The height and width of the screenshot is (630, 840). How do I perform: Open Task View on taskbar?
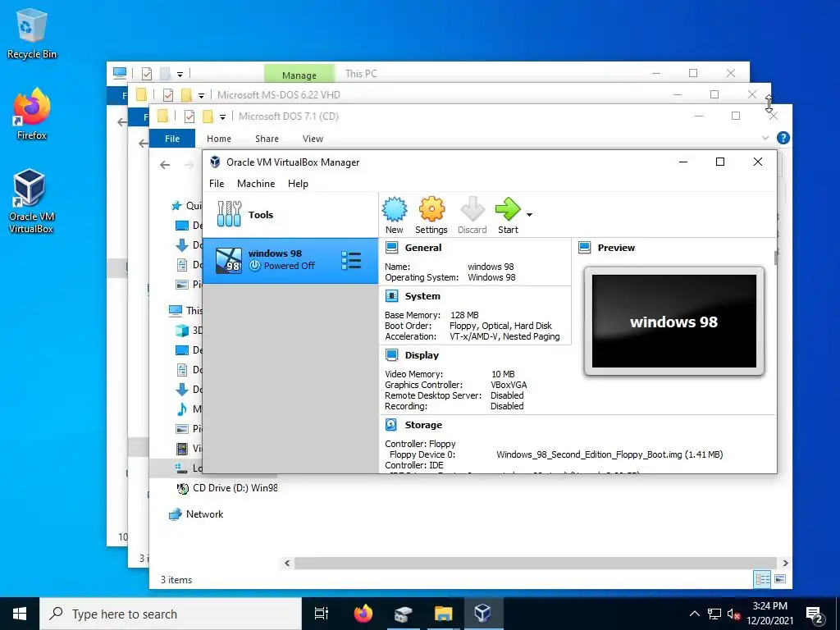(322, 614)
